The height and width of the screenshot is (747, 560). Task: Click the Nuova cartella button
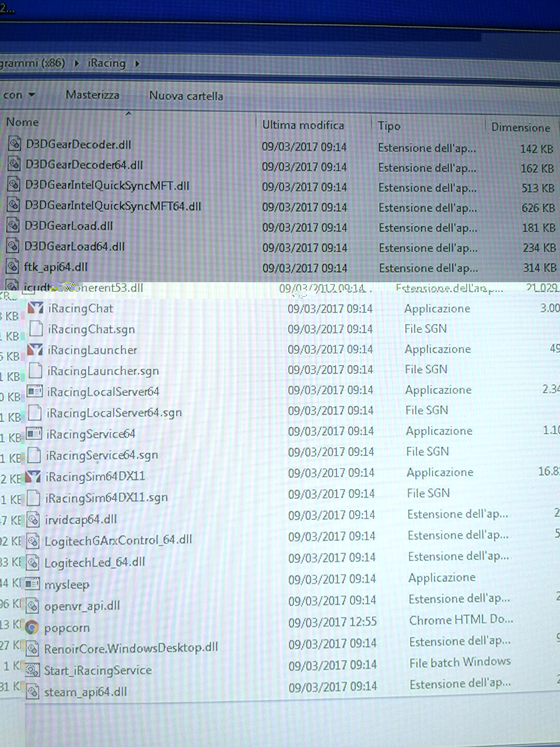point(186,96)
